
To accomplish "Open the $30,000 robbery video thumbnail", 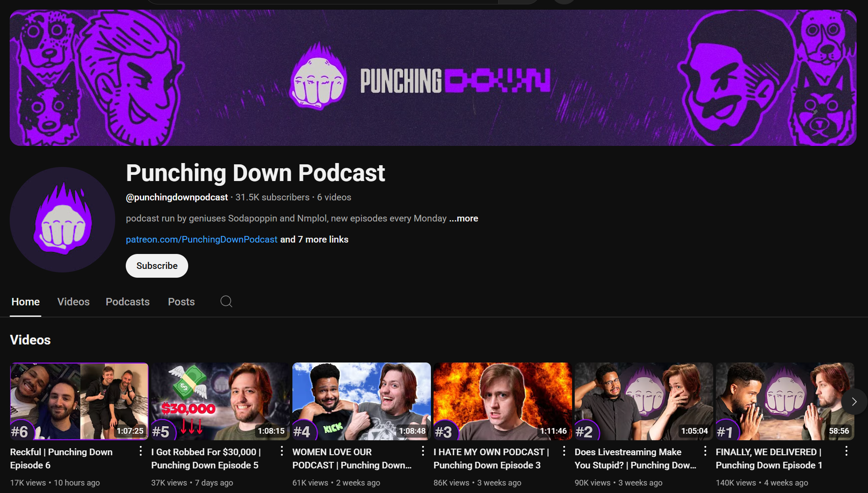I will pyautogui.click(x=220, y=401).
